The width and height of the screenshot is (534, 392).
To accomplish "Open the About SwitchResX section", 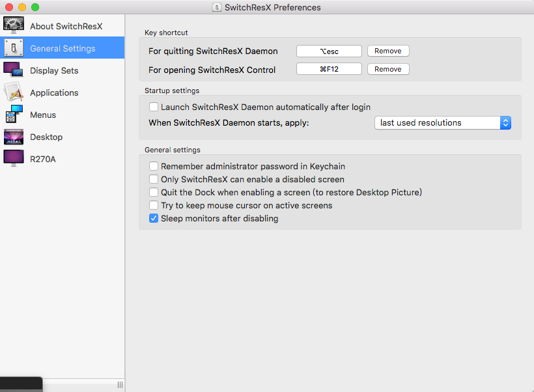I will (66, 26).
